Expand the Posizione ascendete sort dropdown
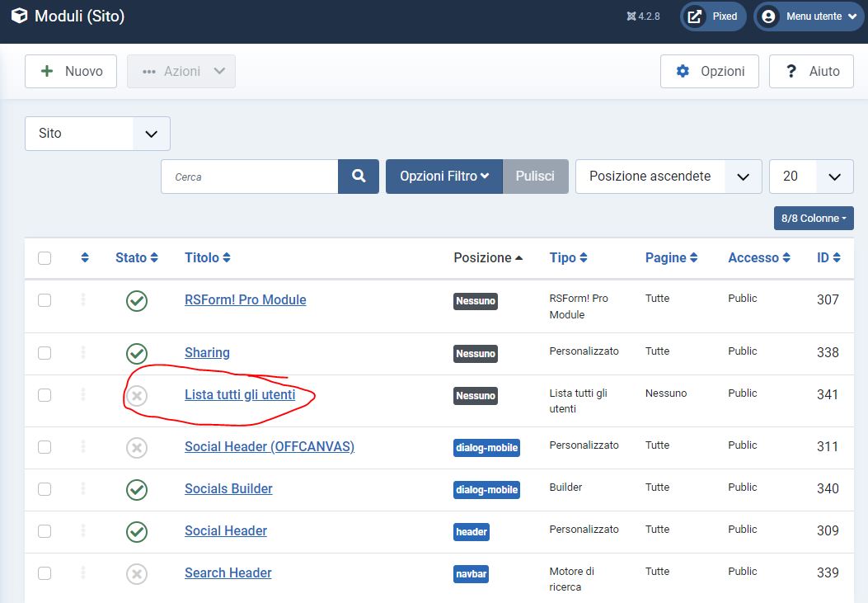The height and width of the screenshot is (603, 868). 668,177
